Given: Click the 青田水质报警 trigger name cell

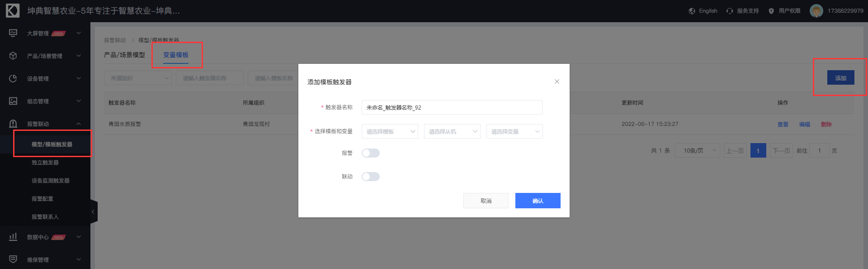Looking at the screenshot, I should [x=125, y=124].
